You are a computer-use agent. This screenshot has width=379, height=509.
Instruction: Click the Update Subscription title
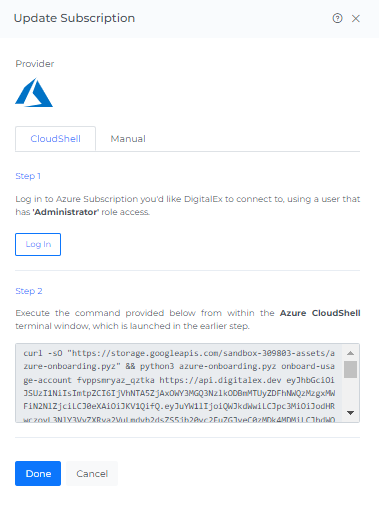click(x=74, y=18)
